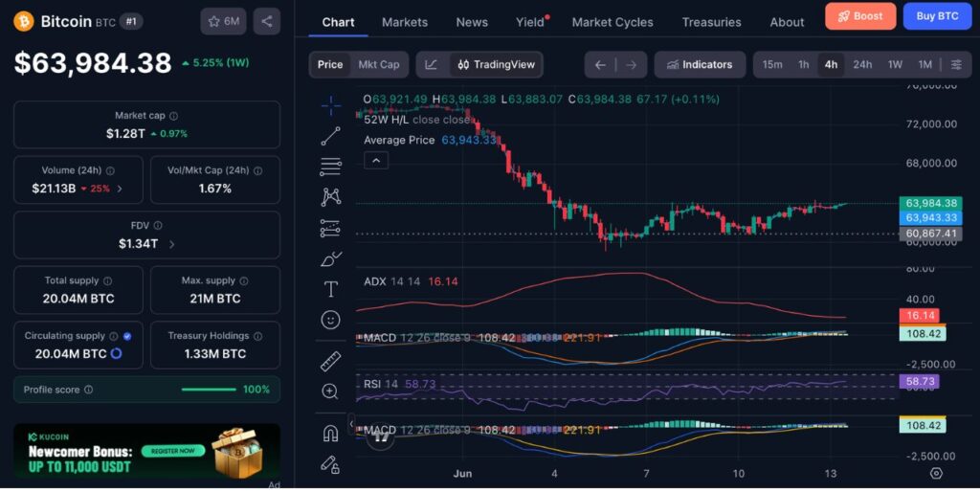
Task: Open Market cap info tooltip icon
Action: 174,116
